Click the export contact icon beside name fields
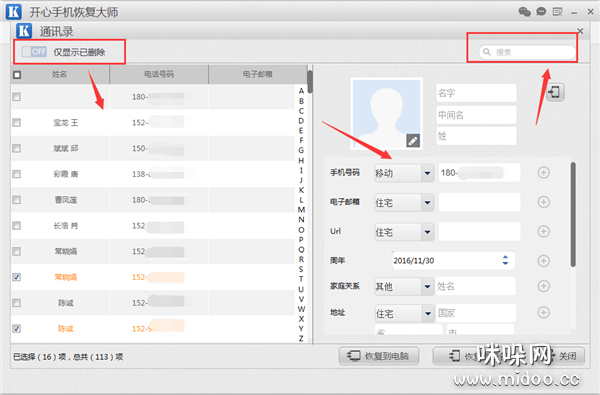Screen dimensions: 600x395 [x=555, y=92]
